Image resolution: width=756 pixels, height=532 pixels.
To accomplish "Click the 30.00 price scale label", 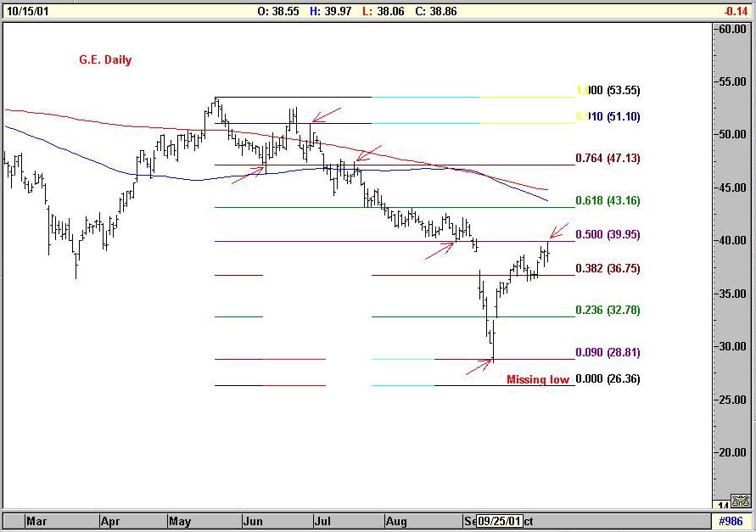I will (732, 346).
